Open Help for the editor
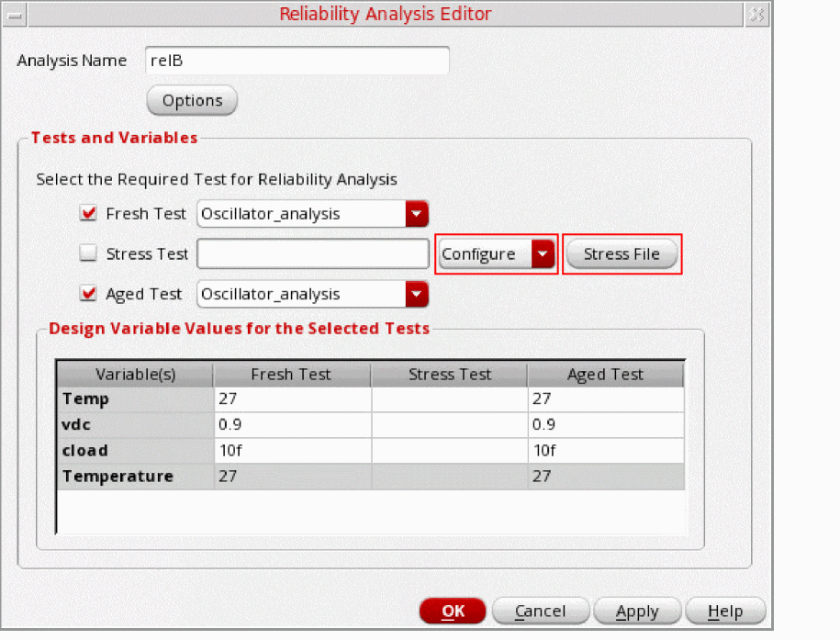 point(725,612)
